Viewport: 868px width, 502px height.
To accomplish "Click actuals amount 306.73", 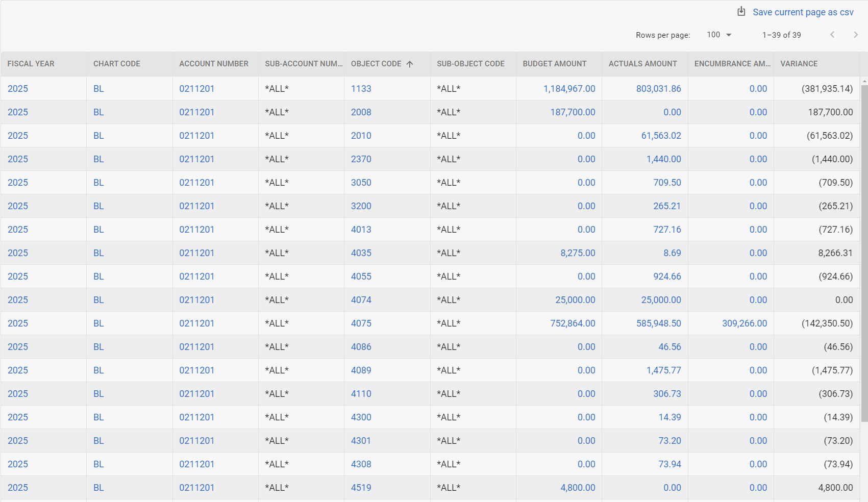I will (667, 394).
